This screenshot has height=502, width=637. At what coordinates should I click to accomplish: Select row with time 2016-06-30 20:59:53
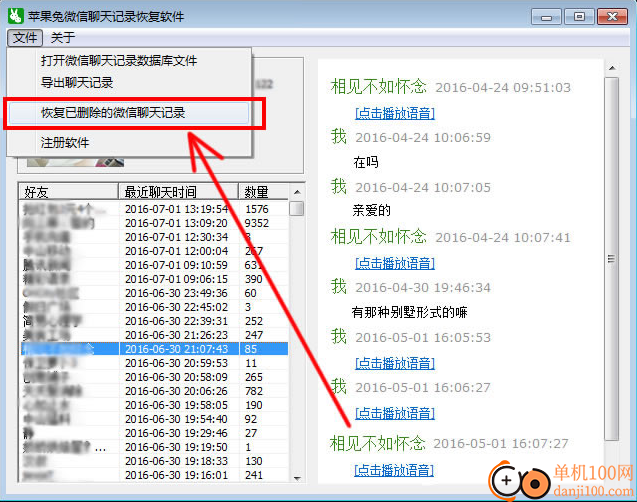(x=154, y=363)
